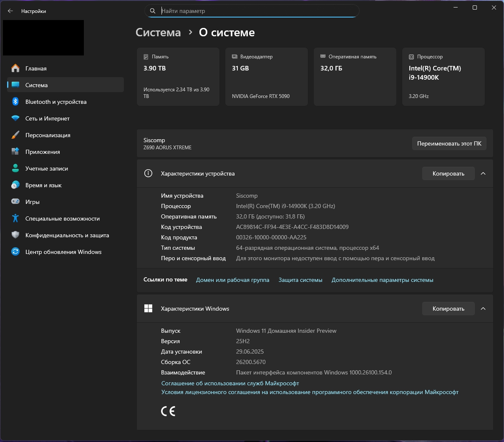Image resolution: width=504 pixels, height=442 pixels.
Task: Click the Personalization paintbrush icon
Action: click(15, 135)
